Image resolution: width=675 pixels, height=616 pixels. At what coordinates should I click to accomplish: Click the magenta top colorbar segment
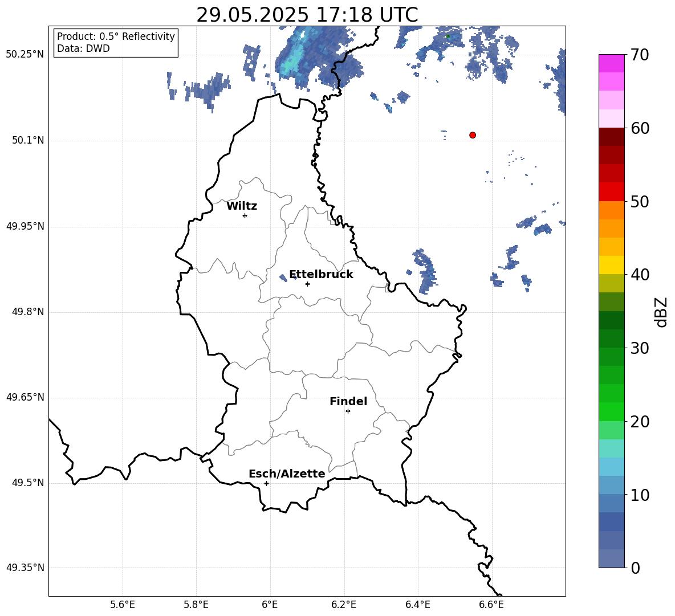click(x=611, y=63)
